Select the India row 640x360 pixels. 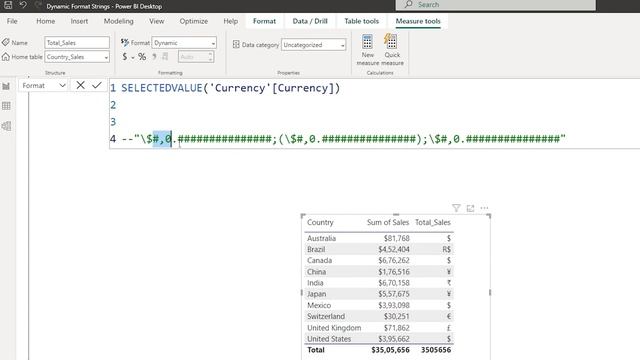tap(379, 283)
